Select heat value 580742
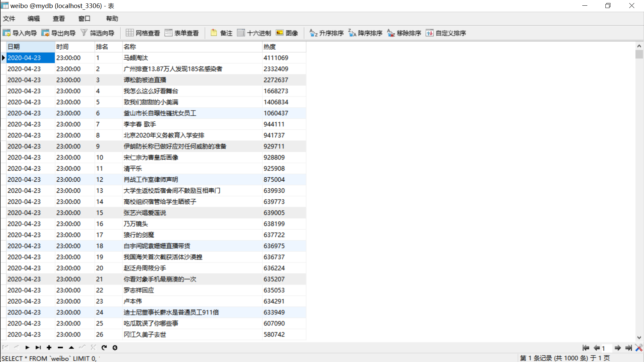Image resolution: width=644 pixels, height=362 pixels. coord(284,334)
